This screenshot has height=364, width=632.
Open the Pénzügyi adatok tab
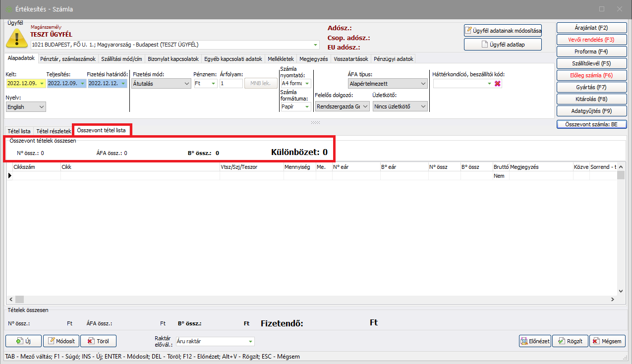(x=394, y=59)
